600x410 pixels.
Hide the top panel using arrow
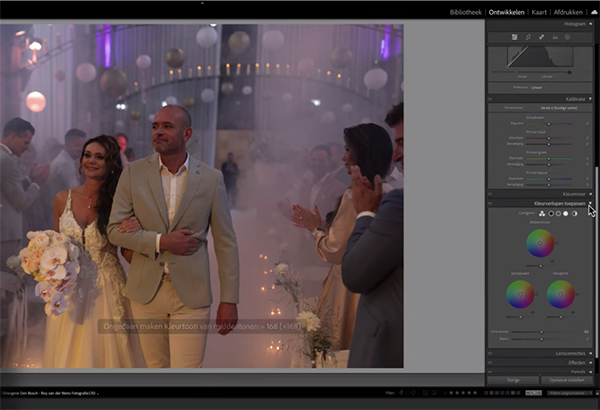(x=202, y=2)
